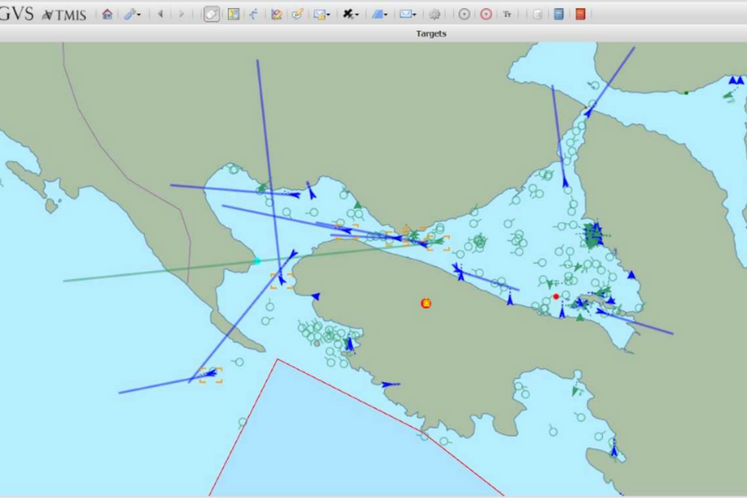Toggle the map image layer button

click(233, 14)
